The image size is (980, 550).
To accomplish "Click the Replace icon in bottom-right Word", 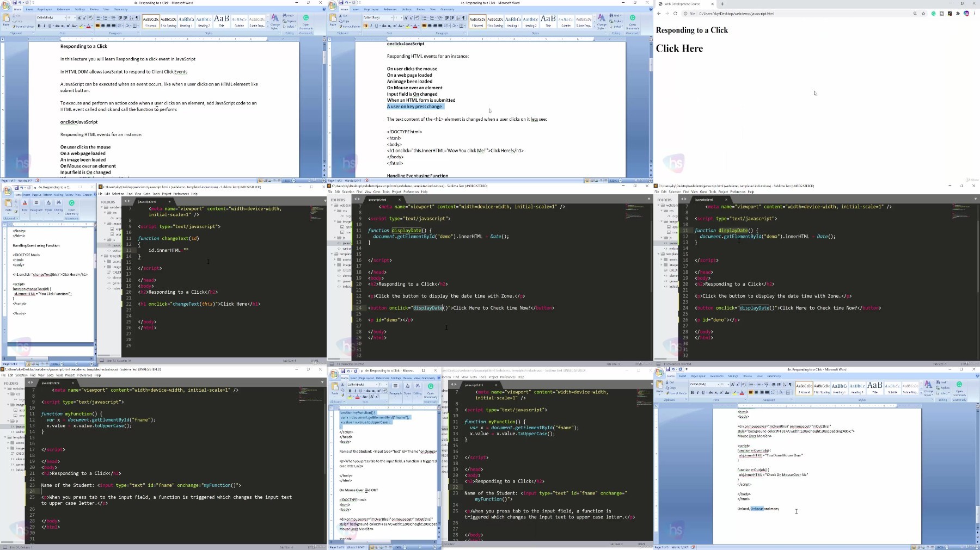I will pyautogui.click(x=943, y=388).
